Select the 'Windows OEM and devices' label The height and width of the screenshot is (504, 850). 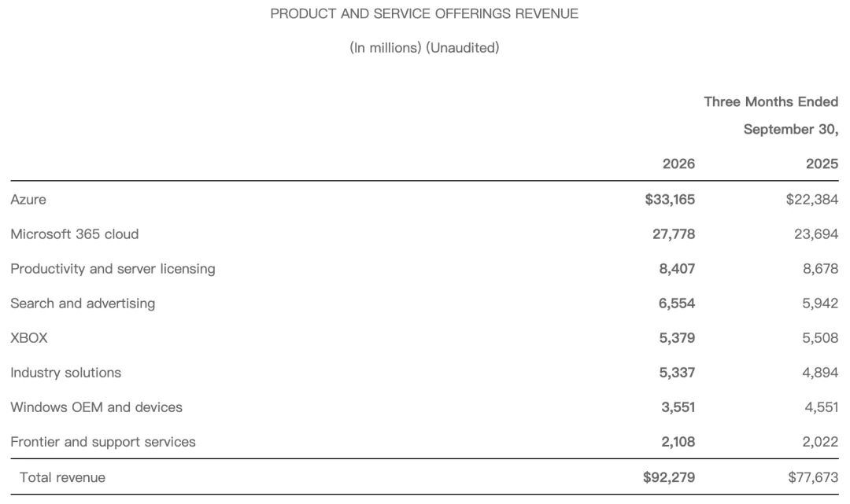click(x=97, y=407)
